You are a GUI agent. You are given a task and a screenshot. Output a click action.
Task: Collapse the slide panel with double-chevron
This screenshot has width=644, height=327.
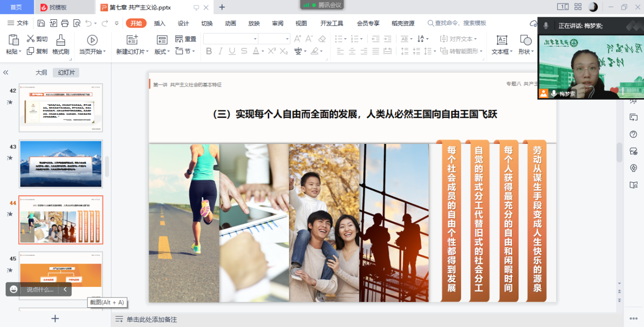pos(6,73)
